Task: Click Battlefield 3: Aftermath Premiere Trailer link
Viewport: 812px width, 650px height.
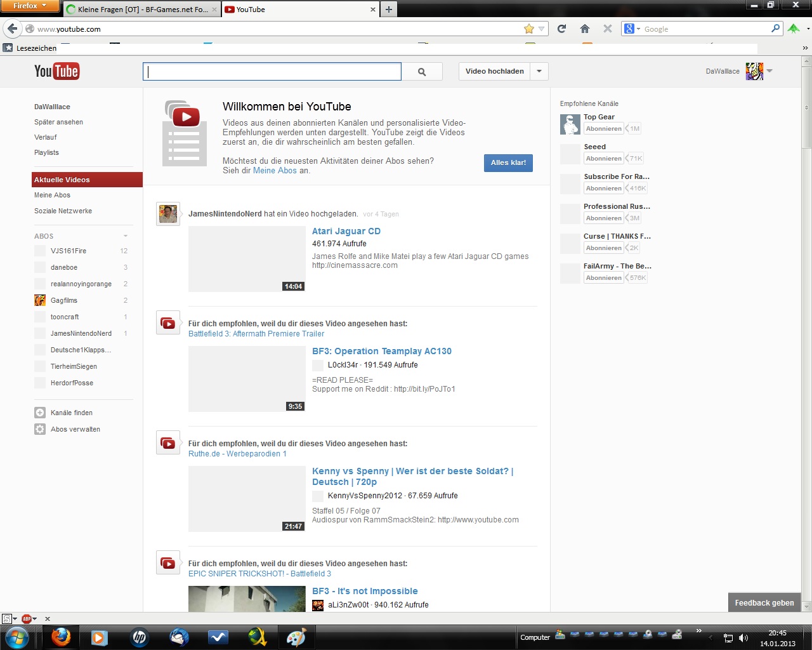Action: [256, 334]
